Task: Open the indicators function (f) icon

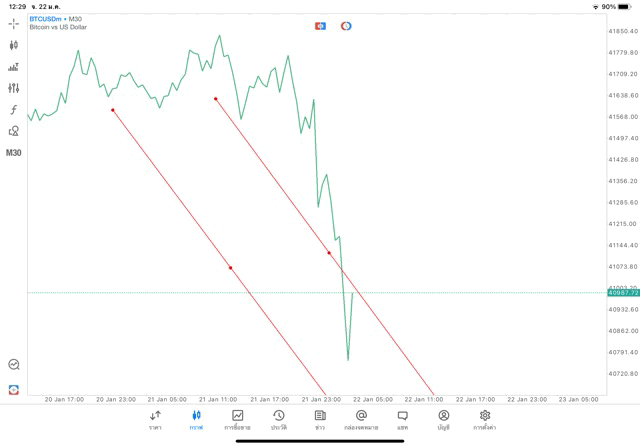Action: click(x=14, y=109)
